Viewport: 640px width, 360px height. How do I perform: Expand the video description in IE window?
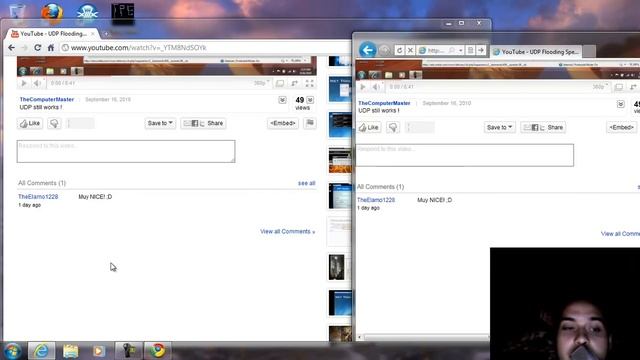click(621, 104)
